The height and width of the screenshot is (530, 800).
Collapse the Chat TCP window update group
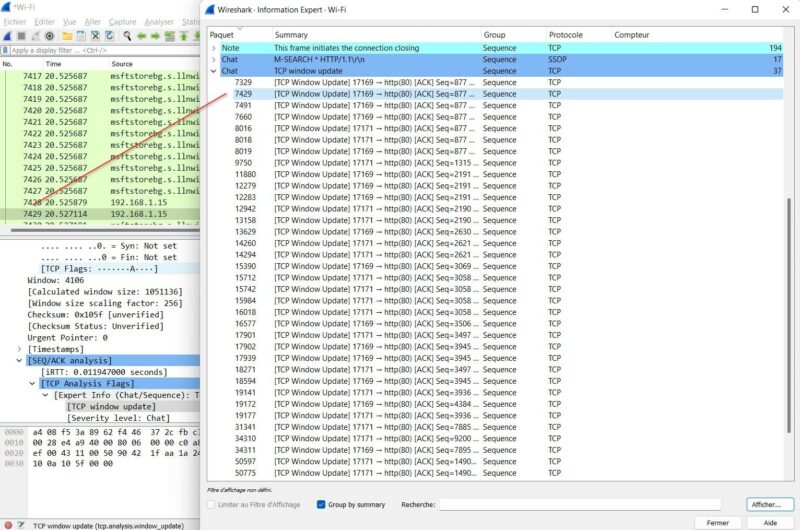point(214,71)
